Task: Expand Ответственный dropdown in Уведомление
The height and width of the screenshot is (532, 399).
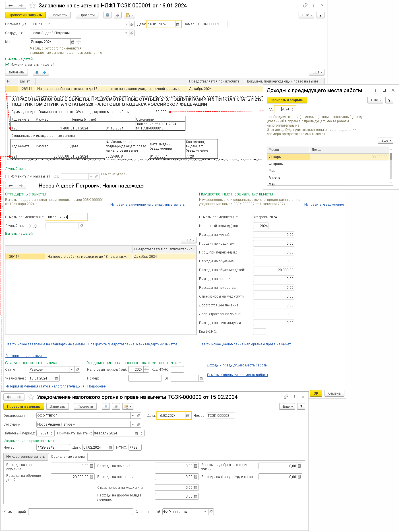Action: point(205,512)
